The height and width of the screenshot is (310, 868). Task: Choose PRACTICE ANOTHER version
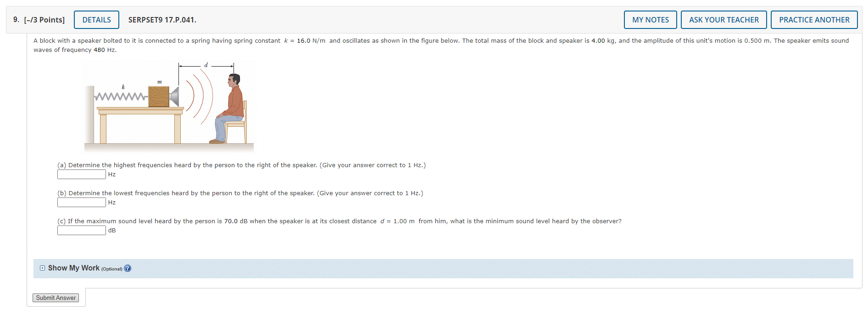point(814,20)
